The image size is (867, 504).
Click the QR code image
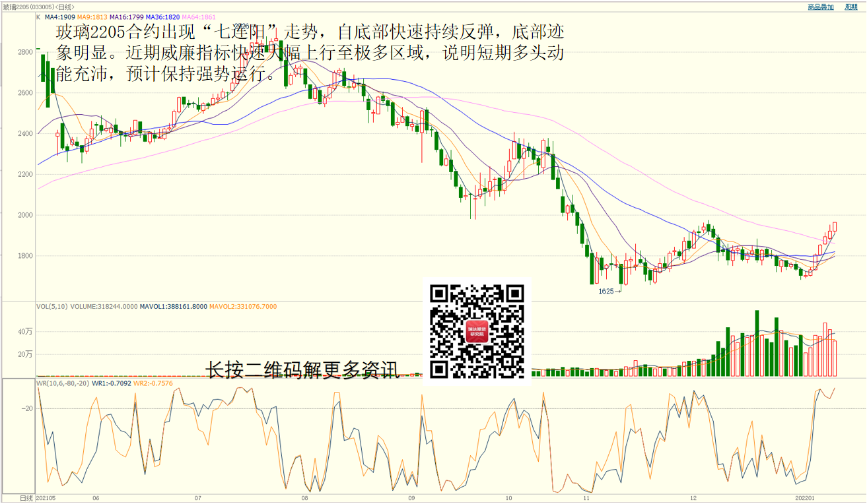tap(477, 331)
